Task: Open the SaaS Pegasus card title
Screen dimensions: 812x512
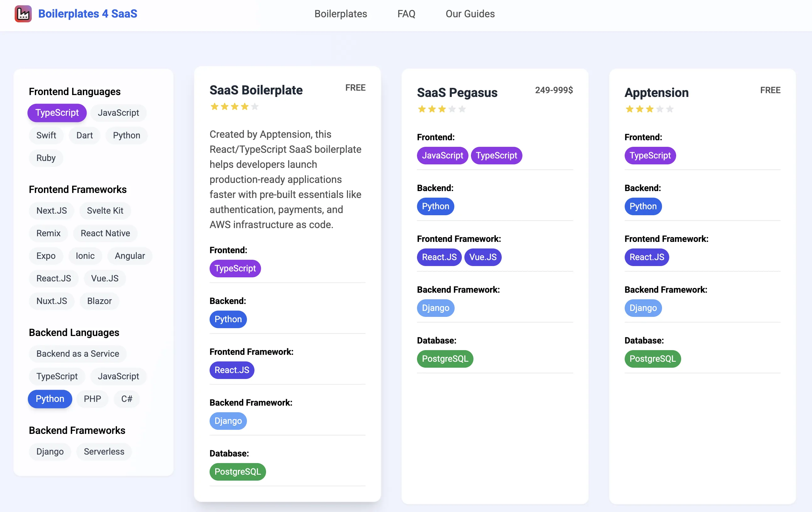Action: pos(457,93)
